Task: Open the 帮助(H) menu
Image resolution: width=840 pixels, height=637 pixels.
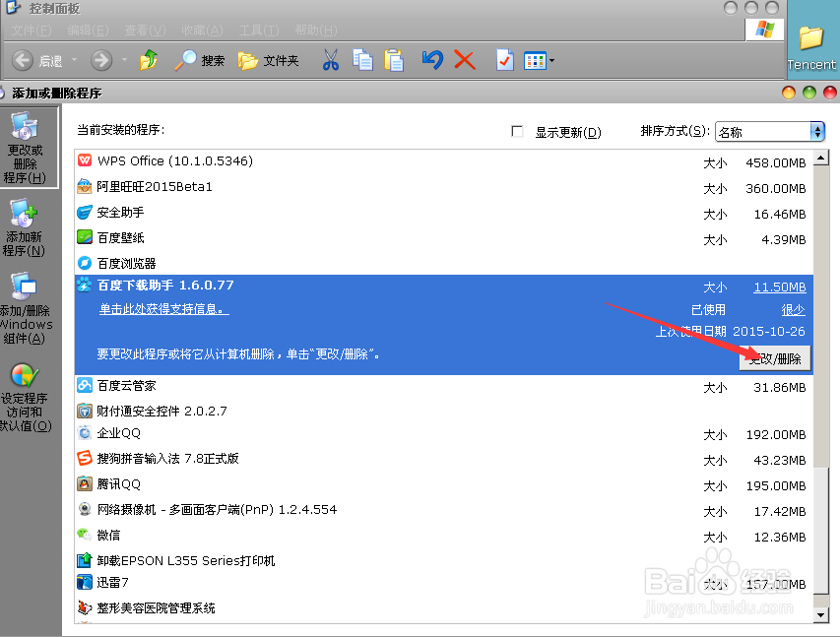Action: 316,31
